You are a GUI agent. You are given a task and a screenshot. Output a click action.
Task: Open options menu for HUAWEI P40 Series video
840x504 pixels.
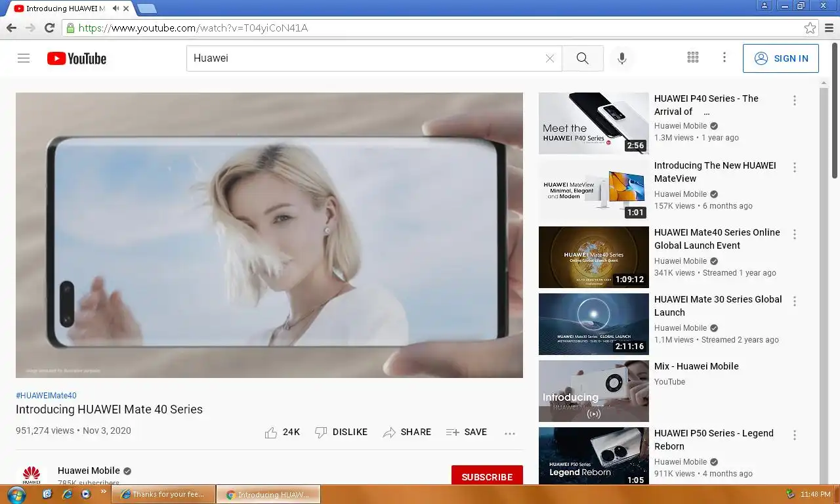795,100
